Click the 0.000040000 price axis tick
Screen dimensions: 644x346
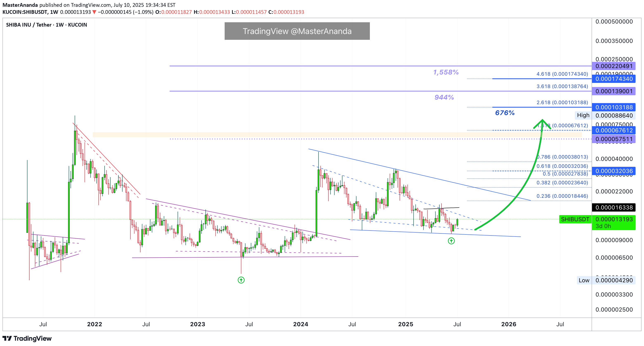coord(614,159)
